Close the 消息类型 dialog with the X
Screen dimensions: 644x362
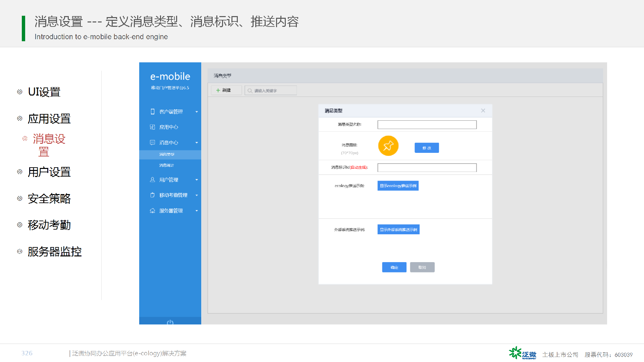483,111
